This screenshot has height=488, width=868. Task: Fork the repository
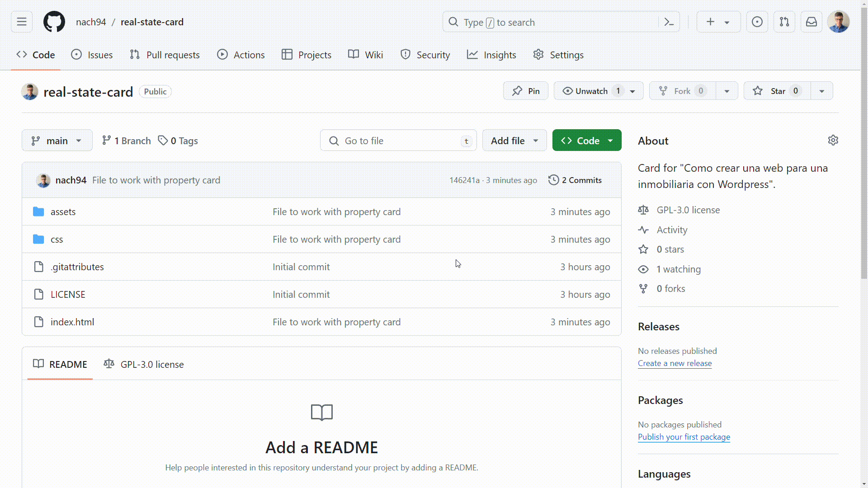pyautogui.click(x=682, y=91)
